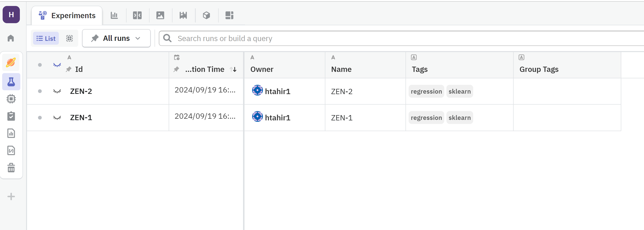Sort by Creation Time column arrows
Screen dimensions: 644x230
point(233,69)
